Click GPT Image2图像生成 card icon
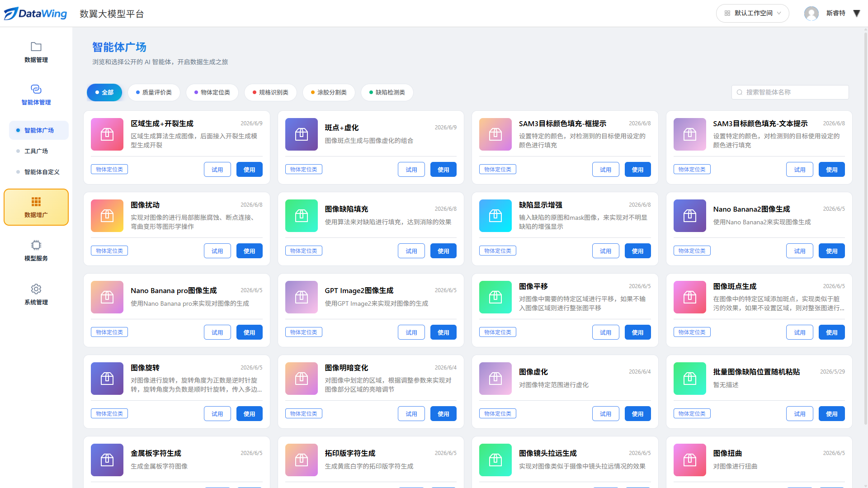 click(302, 297)
